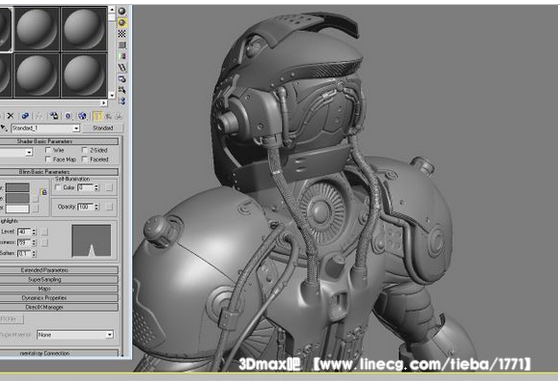Image resolution: width=560 pixels, height=381 pixels.
Task: Open the Material/Map Navigator icon
Action: [x=122, y=101]
